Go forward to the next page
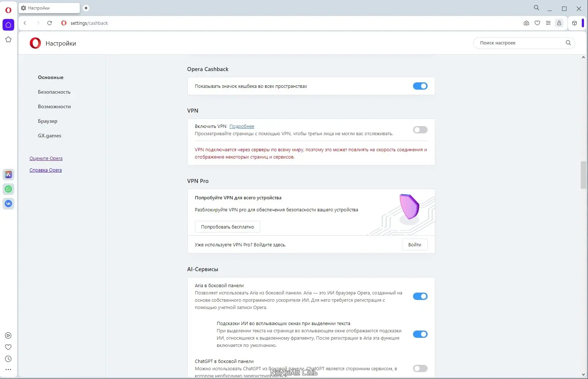The width and height of the screenshot is (588, 379). point(38,23)
